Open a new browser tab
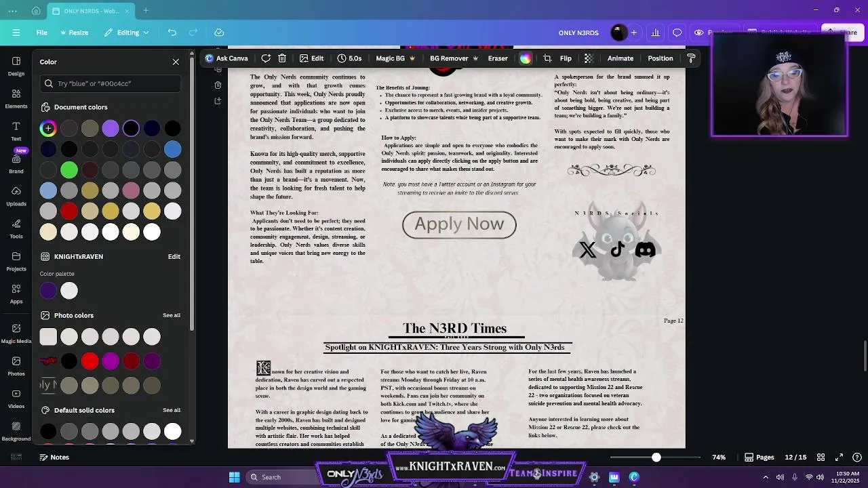 coord(146,11)
